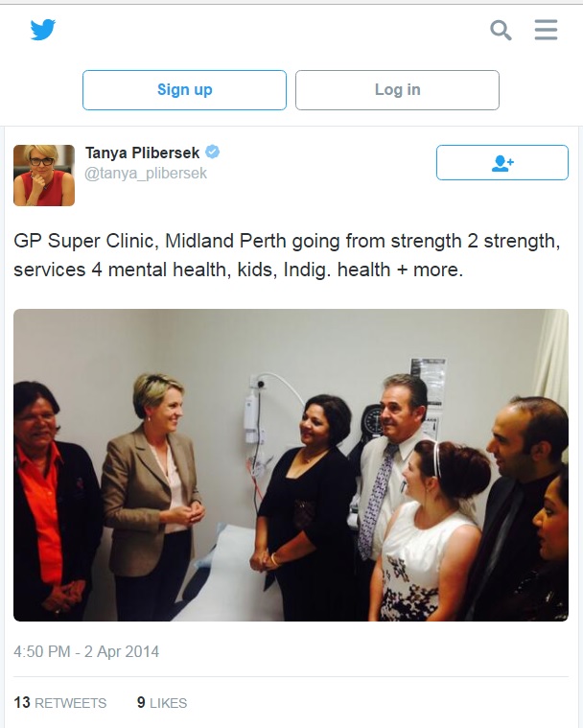Click the Twitter bird logo
Viewport: 583px width, 728px height.
pyautogui.click(x=43, y=30)
